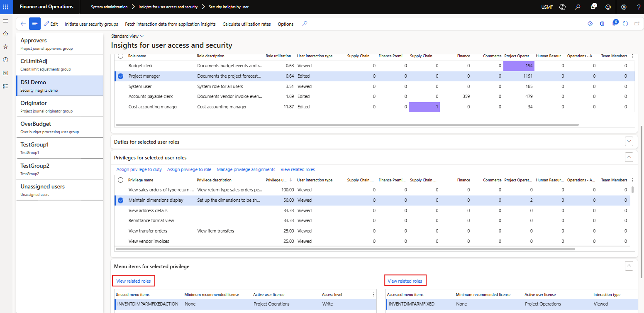Viewport: 644px width, 313px height.
Task: Click the back arrow in the toolbar
Action: point(23,24)
